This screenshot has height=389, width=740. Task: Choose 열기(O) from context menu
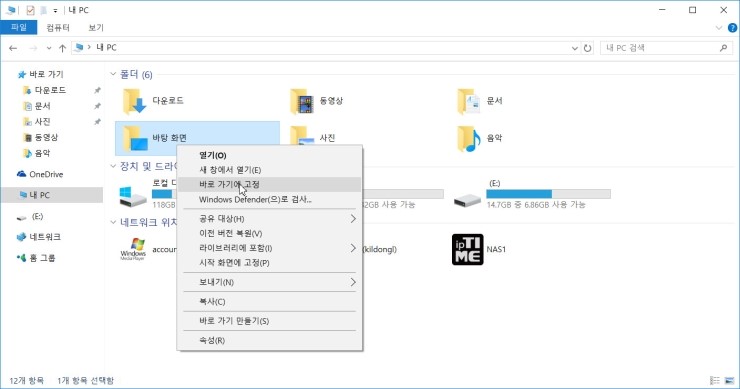pyautogui.click(x=269, y=155)
